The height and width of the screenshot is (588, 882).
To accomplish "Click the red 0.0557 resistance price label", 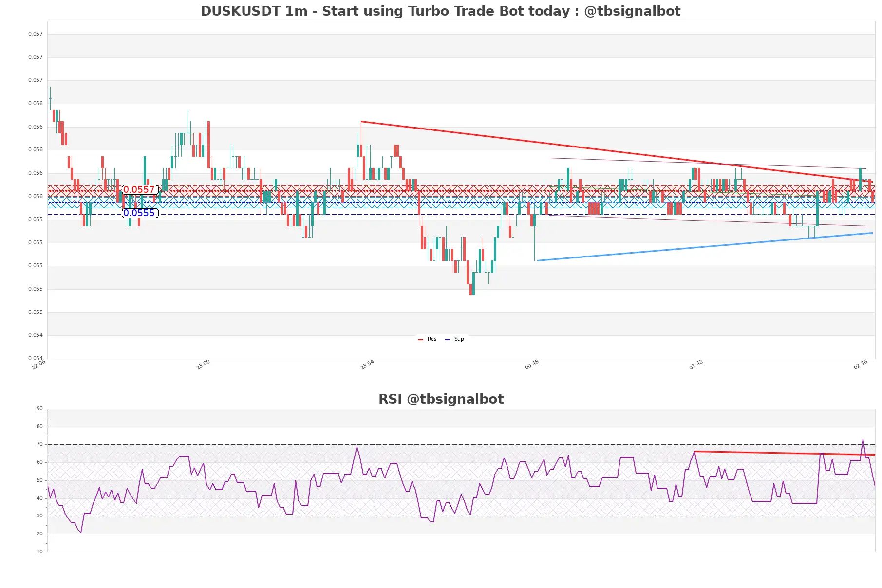I will coord(140,190).
